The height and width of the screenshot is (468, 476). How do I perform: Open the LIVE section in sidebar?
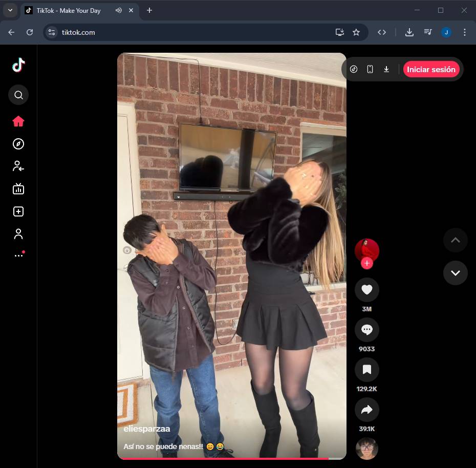[18, 189]
